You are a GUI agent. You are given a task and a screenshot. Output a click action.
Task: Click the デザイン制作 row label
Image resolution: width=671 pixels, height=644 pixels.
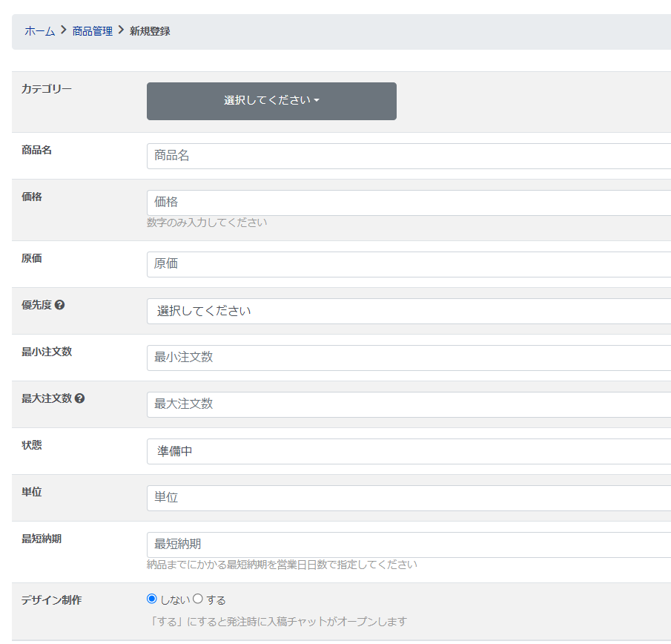point(51,600)
